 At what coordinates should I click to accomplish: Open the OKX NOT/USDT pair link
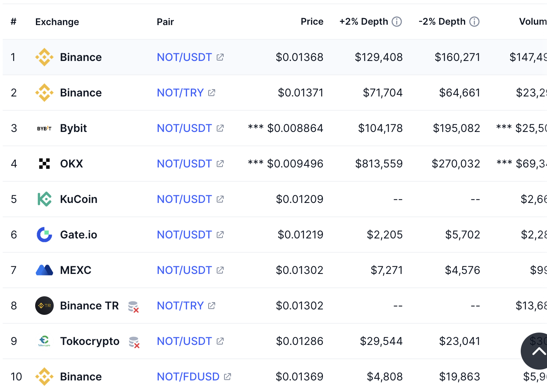tap(184, 164)
